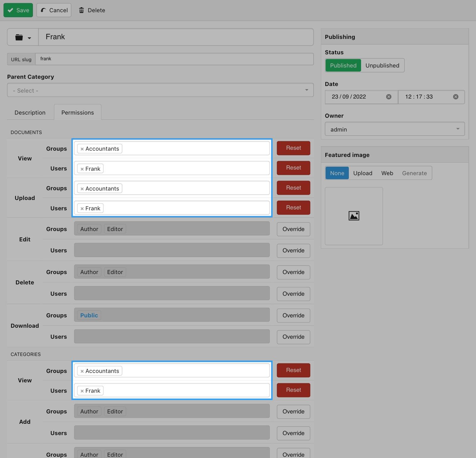Image resolution: width=476 pixels, height=458 pixels.
Task: Open the Permissions tab
Action: [78, 113]
